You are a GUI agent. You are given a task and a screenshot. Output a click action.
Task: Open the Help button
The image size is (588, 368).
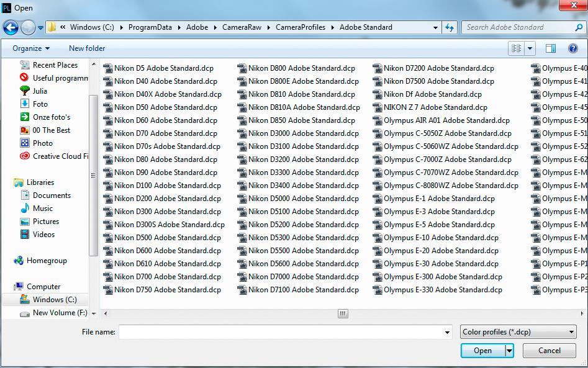tap(572, 48)
